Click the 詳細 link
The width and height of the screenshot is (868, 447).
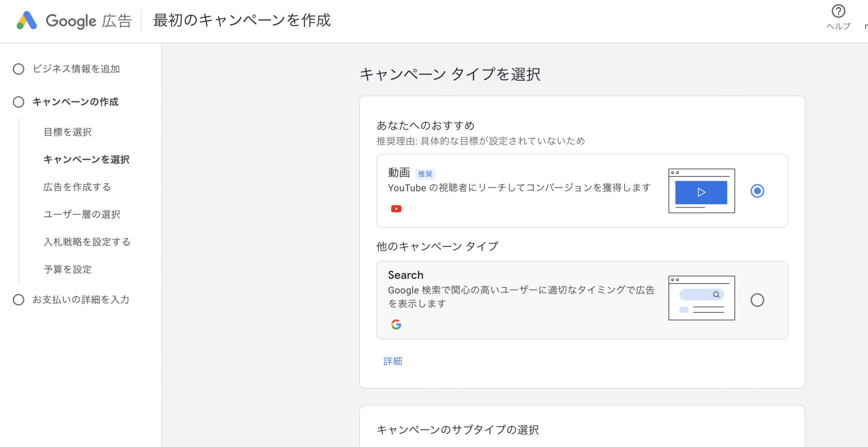click(x=393, y=361)
